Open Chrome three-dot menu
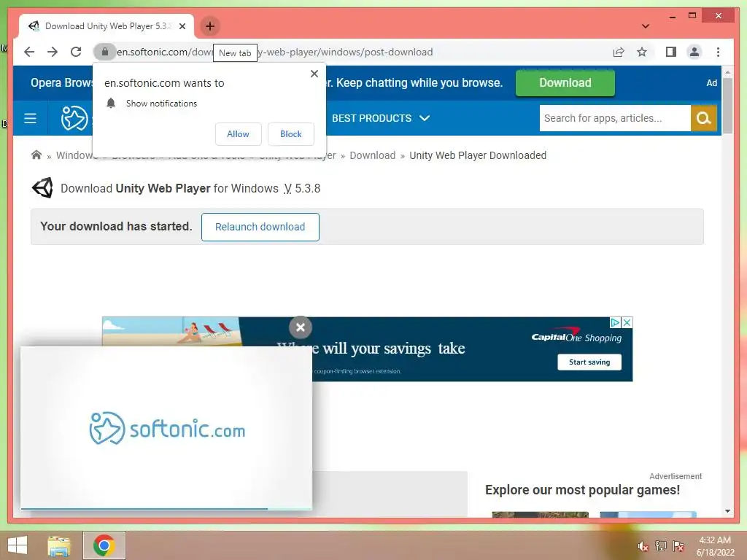747x560 pixels. click(x=718, y=52)
